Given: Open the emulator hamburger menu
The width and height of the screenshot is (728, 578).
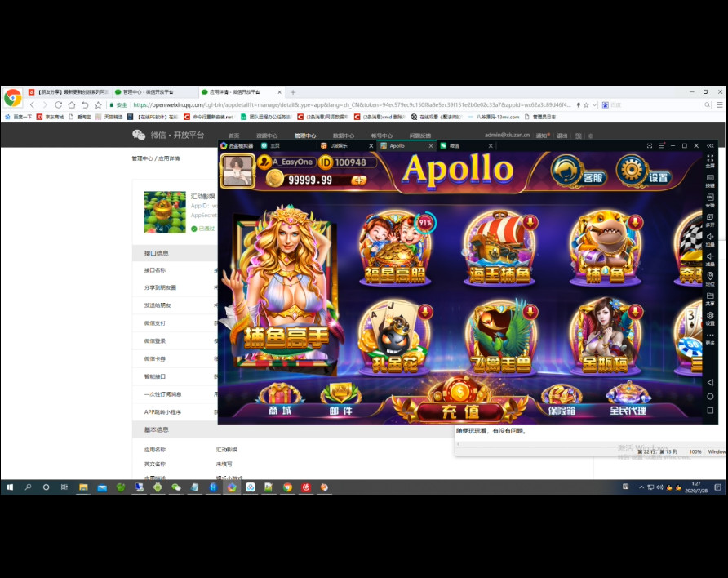Looking at the screenshot, I should 661,146.
